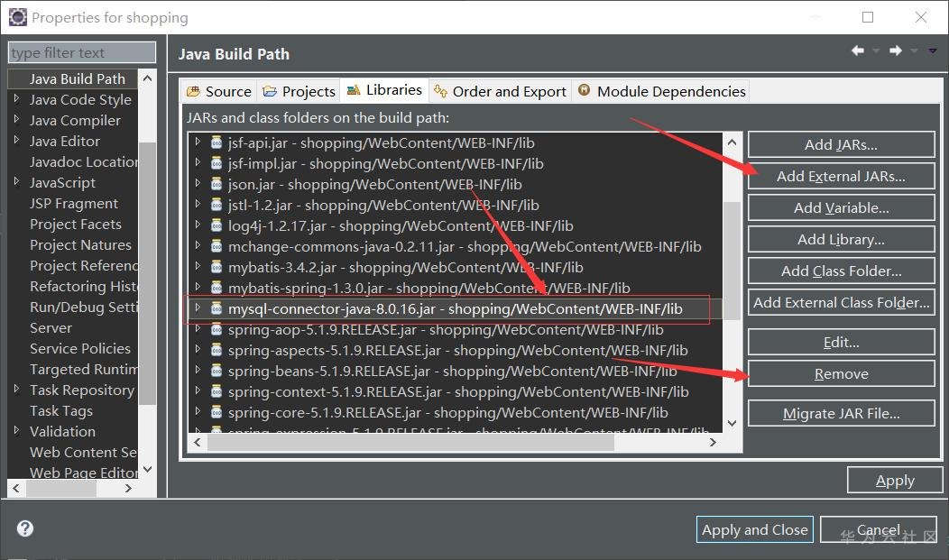
Task: Click the jar icon of spring-core-5.1.9.RELEASE.jar
Action: pyautogui.click(x=217, y=412)
